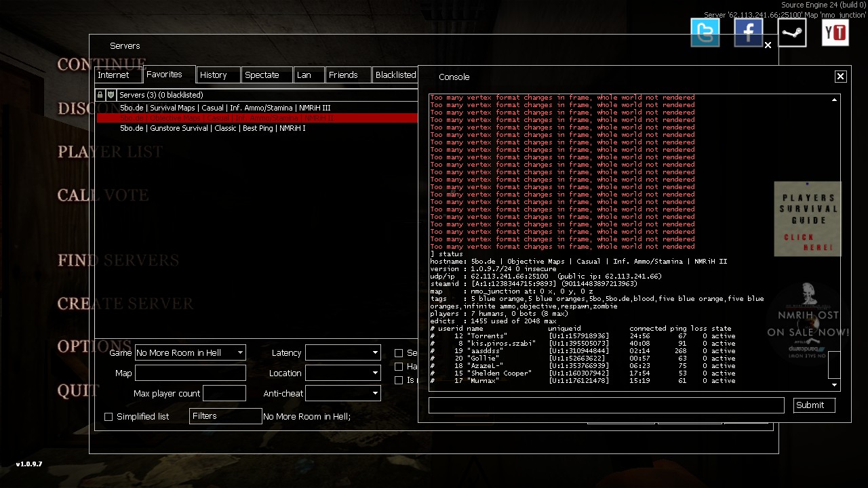
Task: Click the Filters button
Action: pyautogui.click(x=225, y=416)
